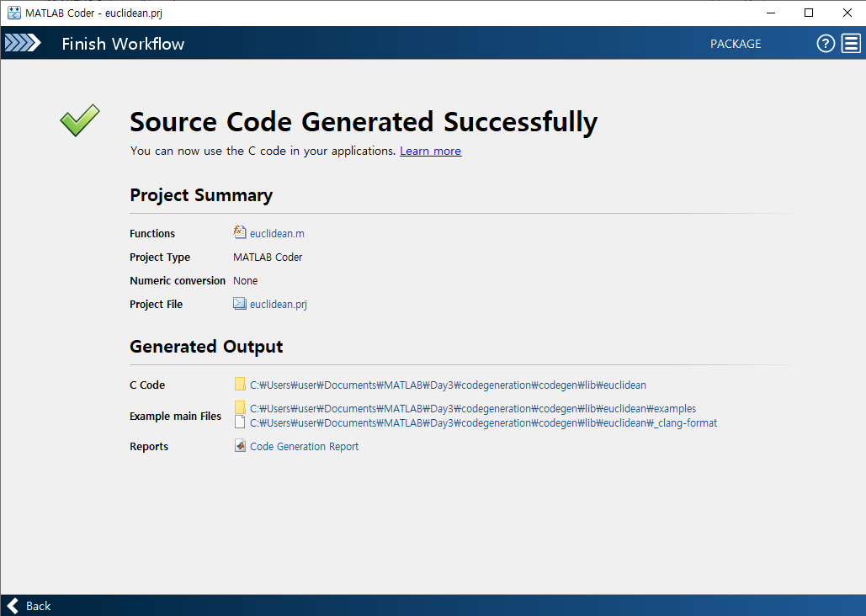The width and height of the screenshot is (866, 616).
Task: Click the 'Example main Files' label
Action: coord(175,416)
